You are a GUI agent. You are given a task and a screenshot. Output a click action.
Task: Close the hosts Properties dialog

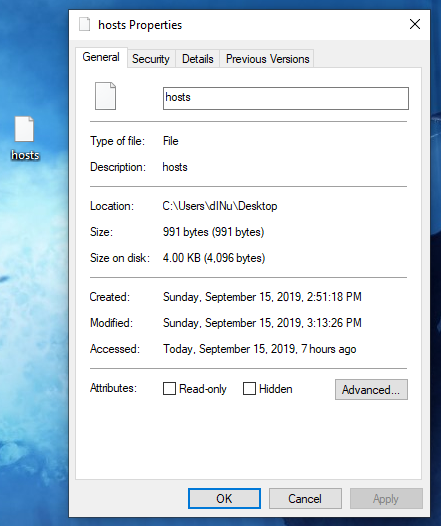point(415,24)
